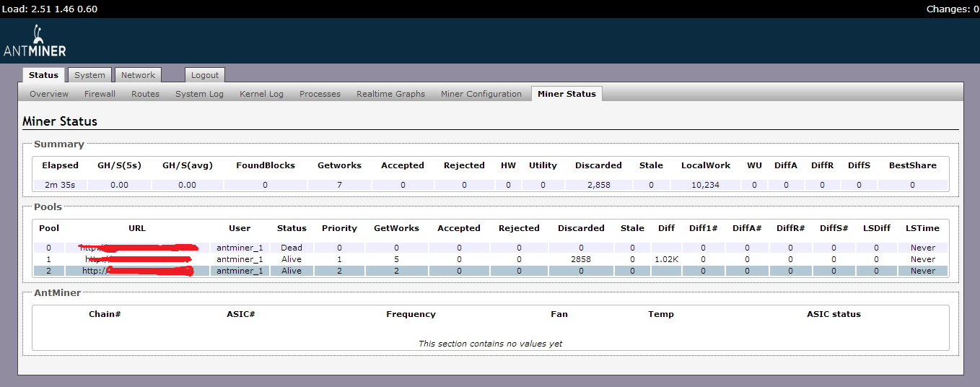Image resolution: width=980 pixels, height=387 pixels.
Task: Click the 'Alive' status of pool 1
Action: coord(292,259)
